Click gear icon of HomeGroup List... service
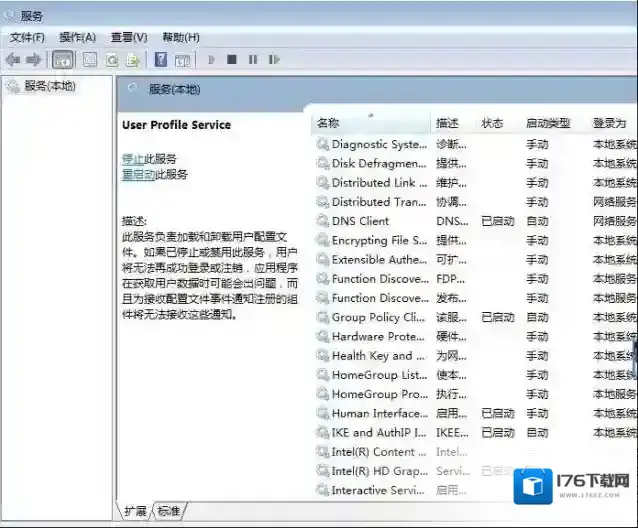This screenshot has height=528, width=638. [323, 375]
